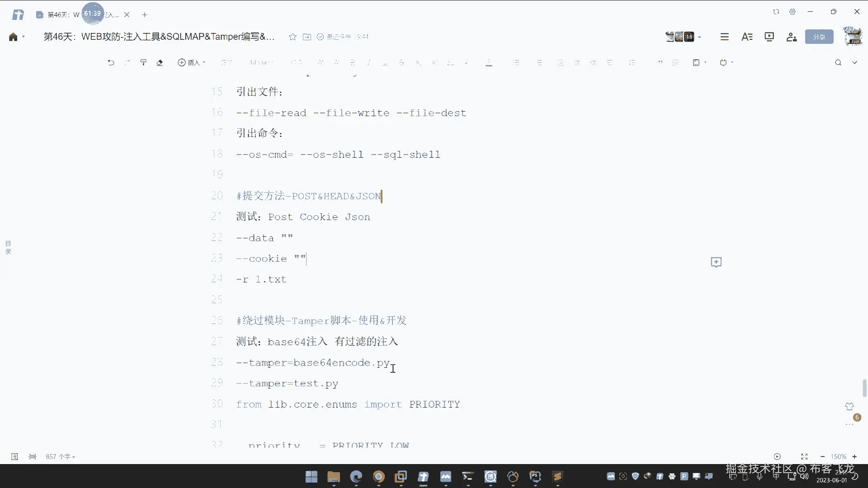
Task: Toggle the outline sidebar labeled 目录
Action: (8, 247)
